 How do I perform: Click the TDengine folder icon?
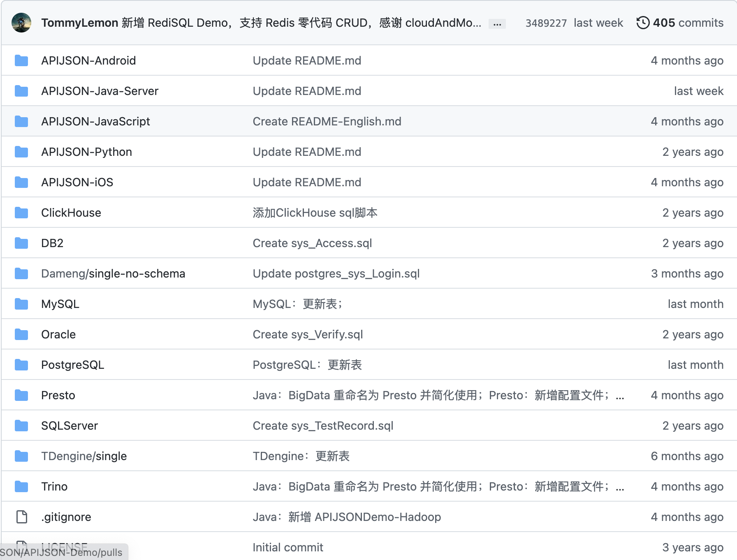click(21, 456)
